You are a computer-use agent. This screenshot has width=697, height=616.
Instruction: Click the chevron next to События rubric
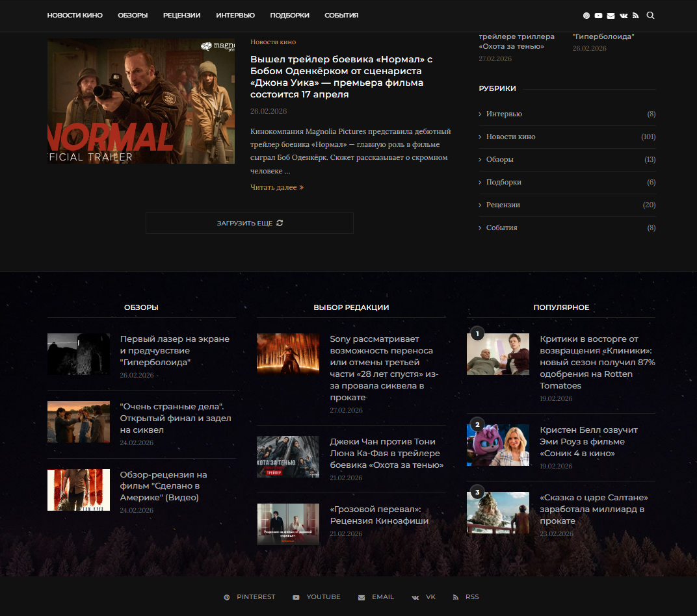tap(480, 228)
